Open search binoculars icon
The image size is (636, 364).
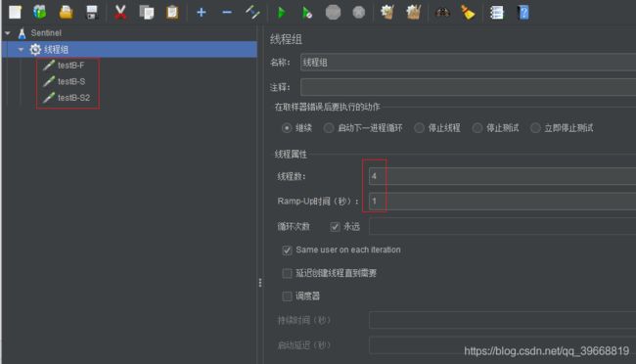click(x=442, y=13)
